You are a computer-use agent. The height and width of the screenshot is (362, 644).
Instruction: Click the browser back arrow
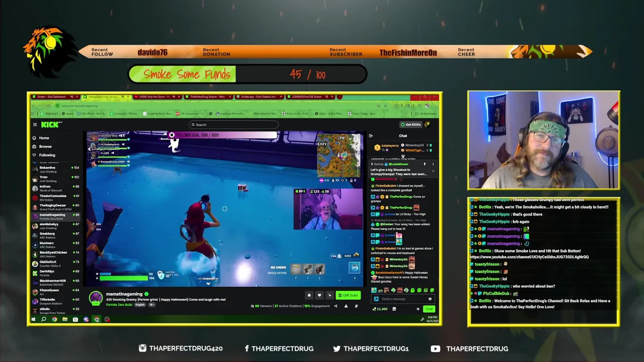[x=33, y=106]
